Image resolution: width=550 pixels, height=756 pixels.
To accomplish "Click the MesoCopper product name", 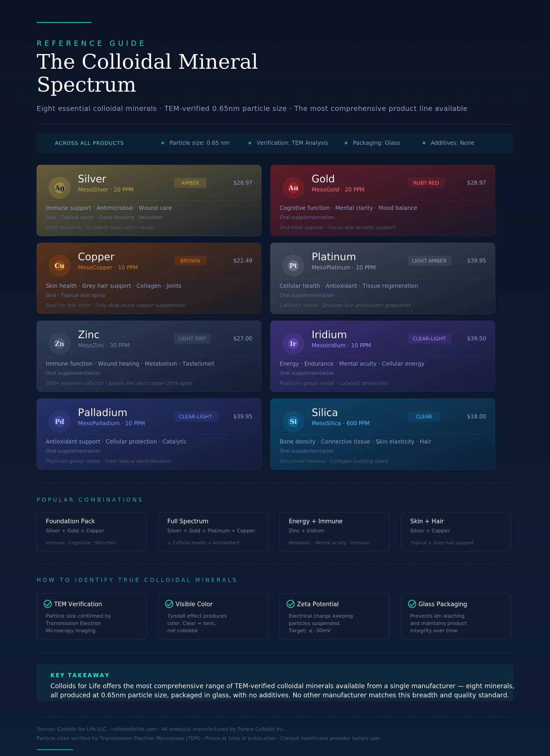I will tap(95, 267).
